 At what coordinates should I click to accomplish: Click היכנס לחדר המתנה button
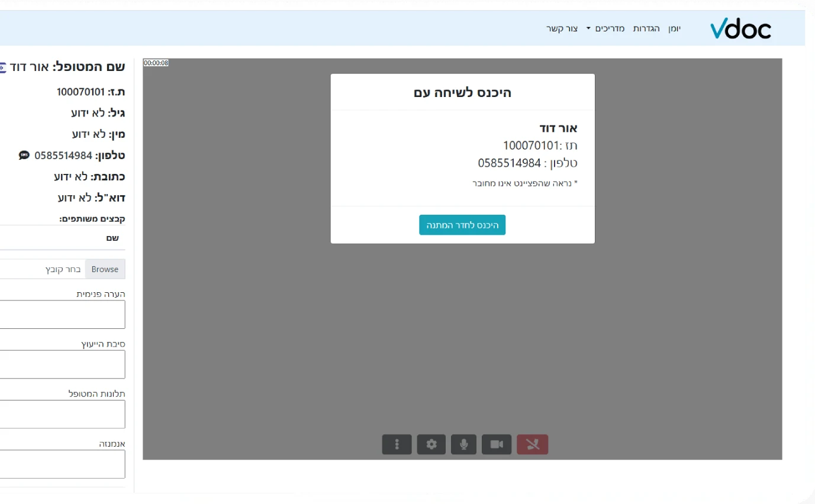[x=462, y=225]
